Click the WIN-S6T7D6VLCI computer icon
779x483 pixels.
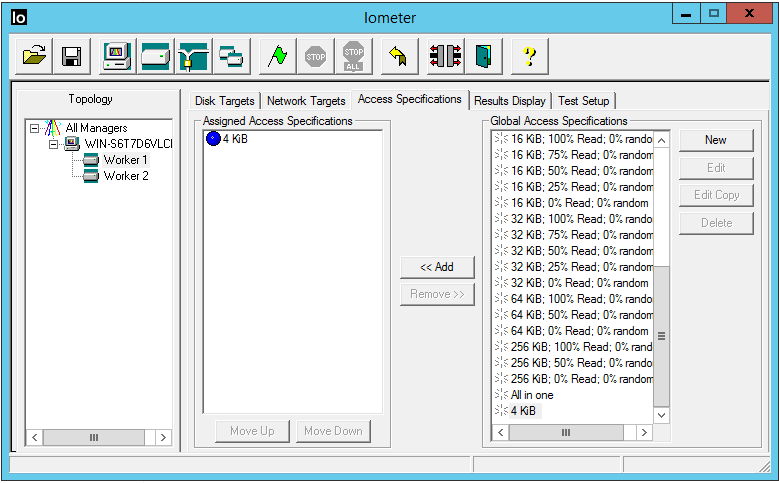[72, 144]
